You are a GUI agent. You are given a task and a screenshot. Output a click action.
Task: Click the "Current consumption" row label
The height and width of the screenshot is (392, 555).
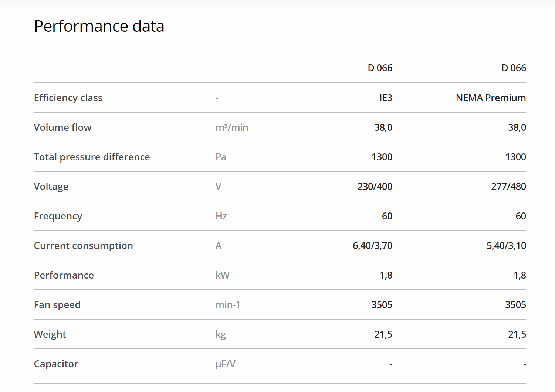pos(83,246)
